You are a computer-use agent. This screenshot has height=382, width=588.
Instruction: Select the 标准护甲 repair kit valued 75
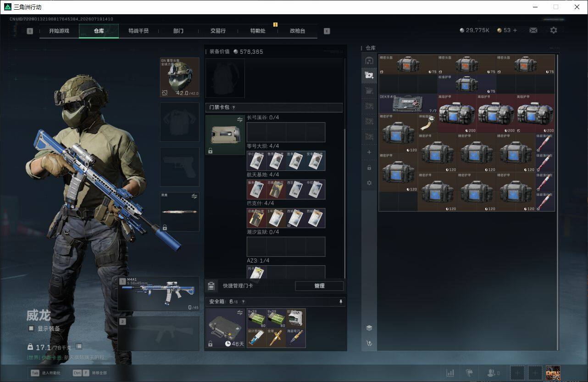point(467,84)
